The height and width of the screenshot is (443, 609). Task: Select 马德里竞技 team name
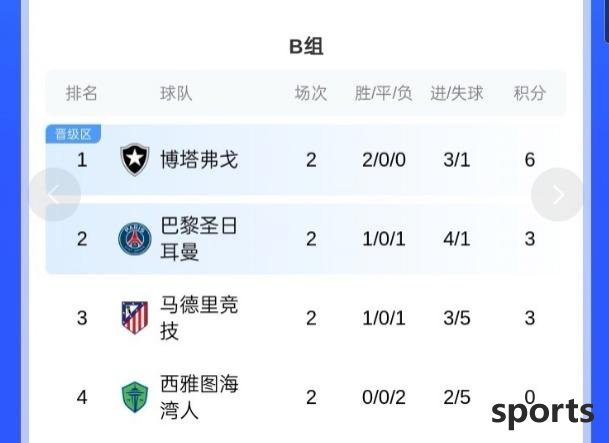point(199,318)
